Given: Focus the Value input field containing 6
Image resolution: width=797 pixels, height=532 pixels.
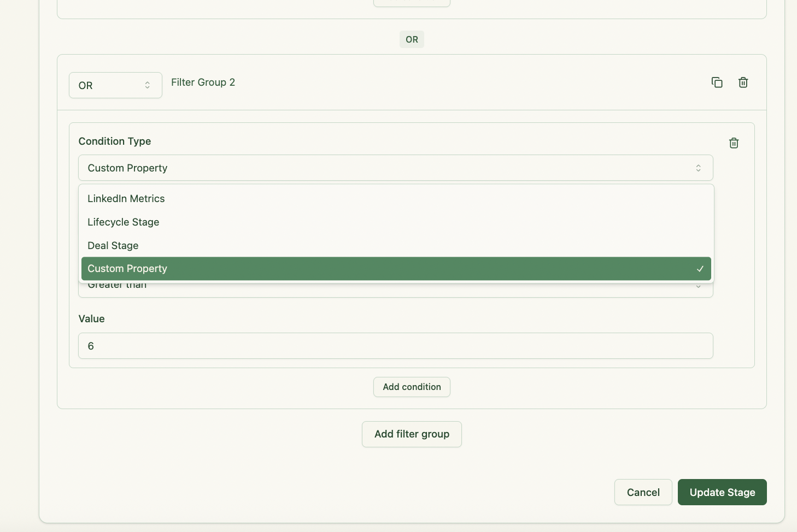Looking at the screenshot, I should pos(395,346).
